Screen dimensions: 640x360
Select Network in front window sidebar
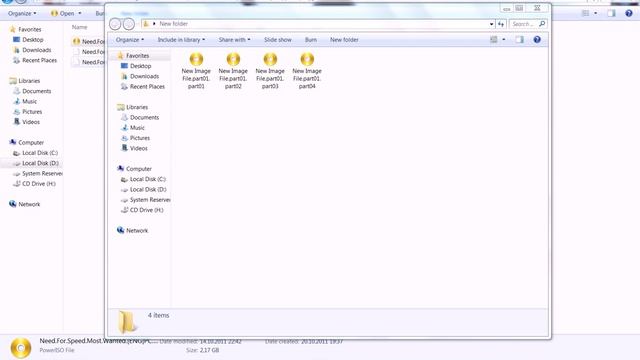132,231
